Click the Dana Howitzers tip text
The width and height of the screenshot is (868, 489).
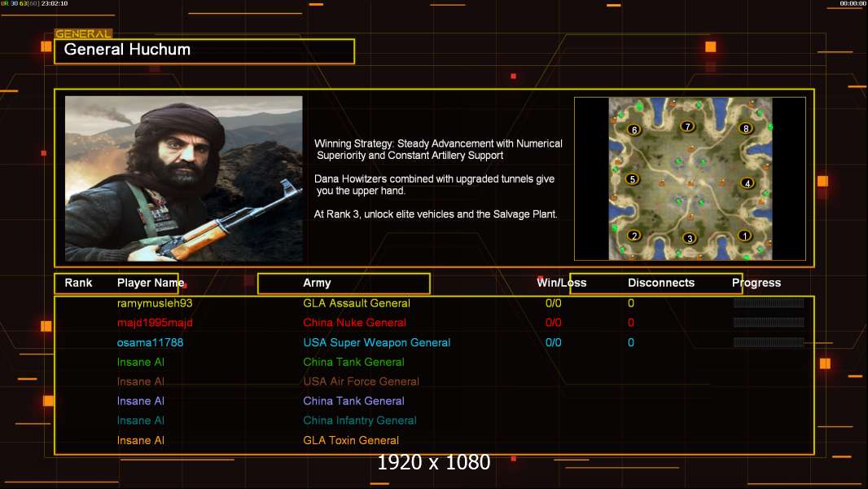click(434, 185)
